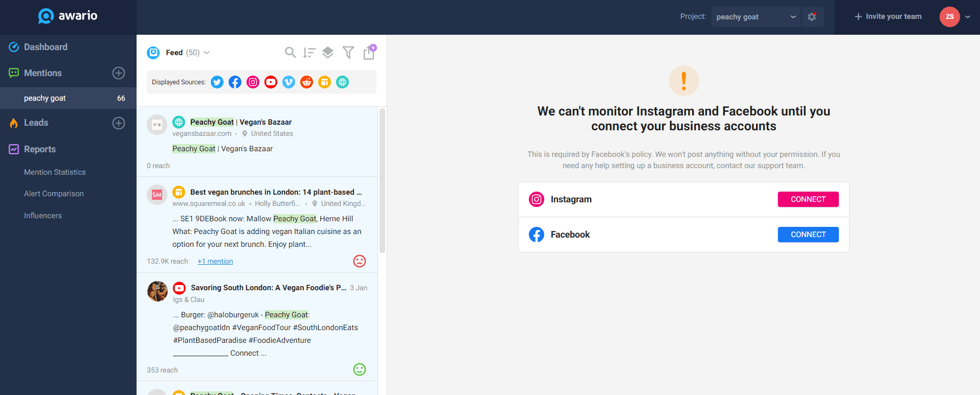Click the '3 Jan' date text
The image size is (980, 395).
click(359, 288)
